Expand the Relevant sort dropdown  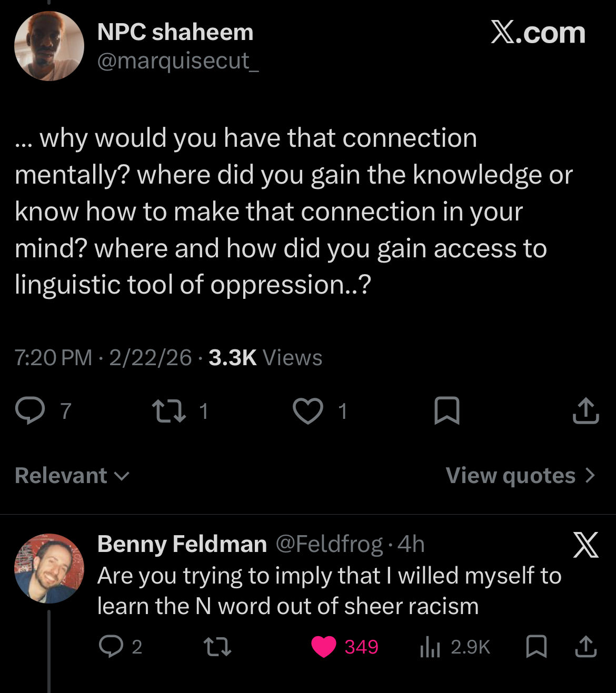[x=72, y=476]
